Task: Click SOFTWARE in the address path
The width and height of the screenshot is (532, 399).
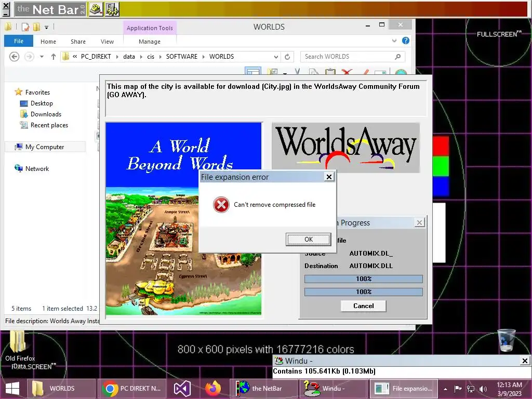Action: tap(181, 57)
